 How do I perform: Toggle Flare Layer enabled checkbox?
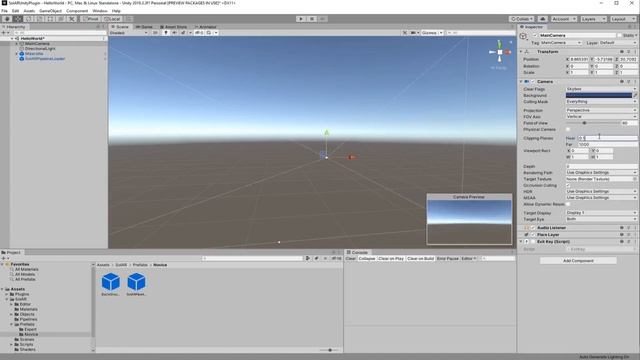point(533,235)
